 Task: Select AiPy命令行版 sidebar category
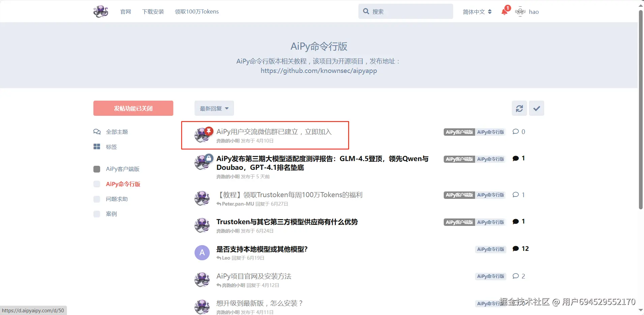coord(123,184)
